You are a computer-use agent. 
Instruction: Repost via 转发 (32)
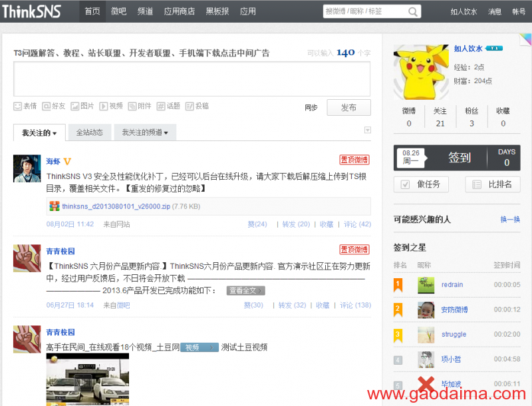292,305
